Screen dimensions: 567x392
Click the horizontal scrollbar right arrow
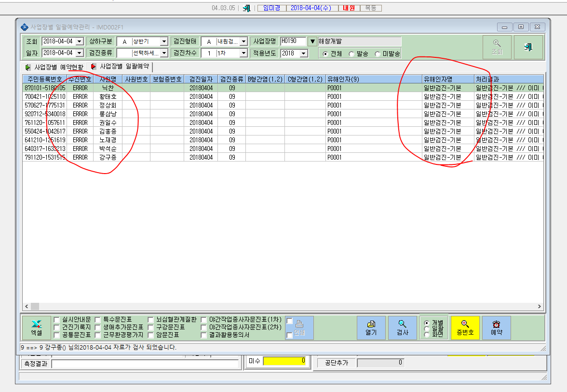(539, 306)
